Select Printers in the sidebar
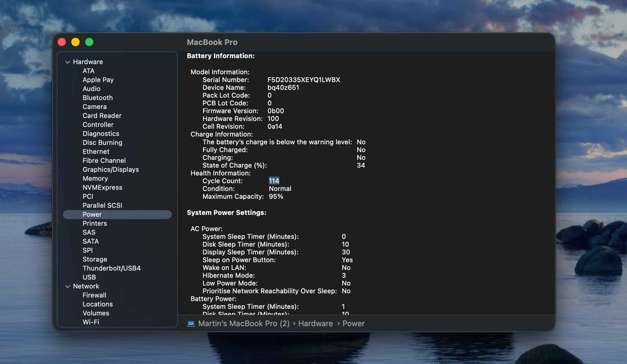This screenshot has width=627, height=364. coord(95,224)
